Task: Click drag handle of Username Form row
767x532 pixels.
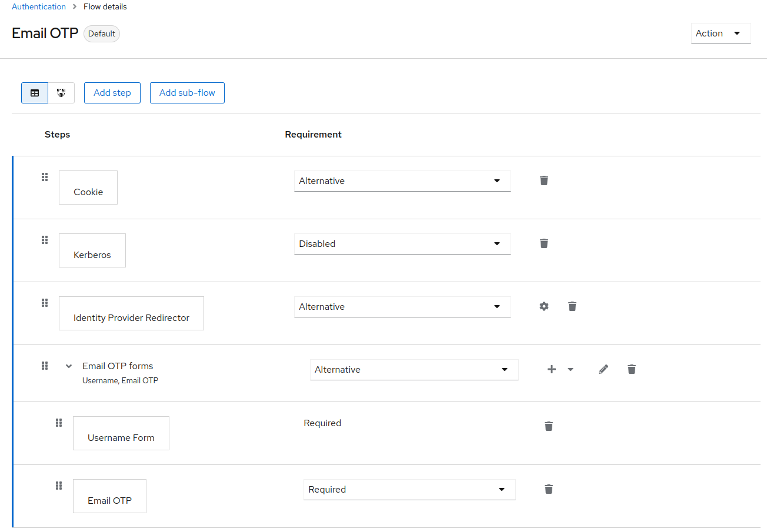Action: click(x=59, y=423)
